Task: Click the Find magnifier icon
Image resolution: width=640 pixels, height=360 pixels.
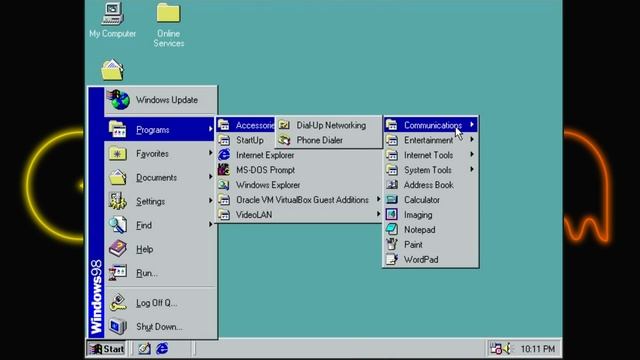Action: click(118, 225)
